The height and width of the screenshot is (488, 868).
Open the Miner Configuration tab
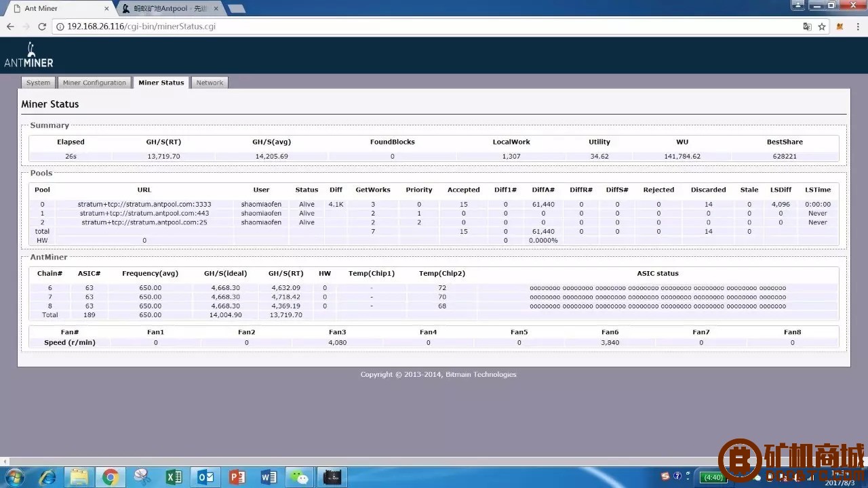pyautogui.click(x=94, y=83)
